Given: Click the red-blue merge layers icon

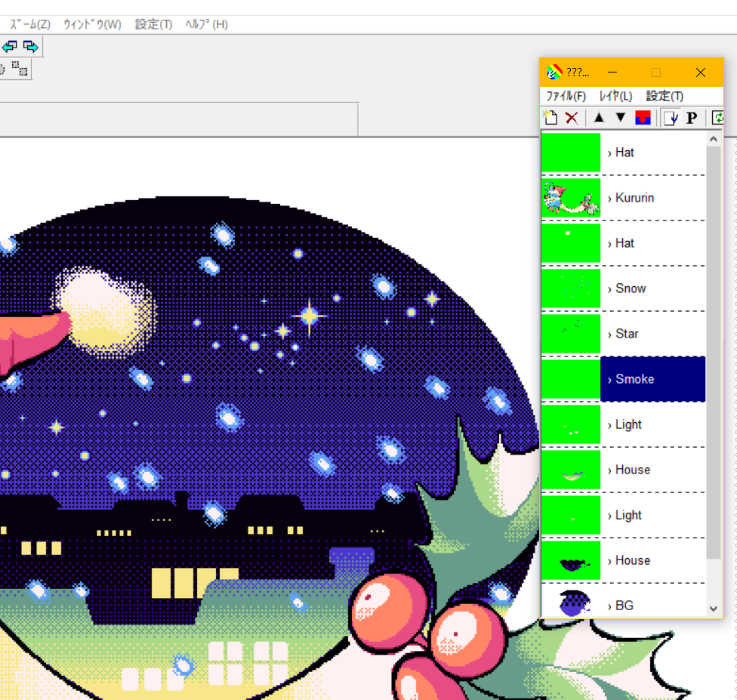Looking at the screenshot, I should pyautogui.click(x=643, y=118).
